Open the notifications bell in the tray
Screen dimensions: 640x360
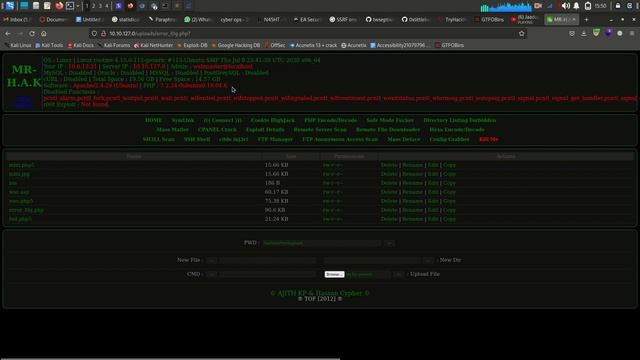pyautogui.click(x=576, y=6)
